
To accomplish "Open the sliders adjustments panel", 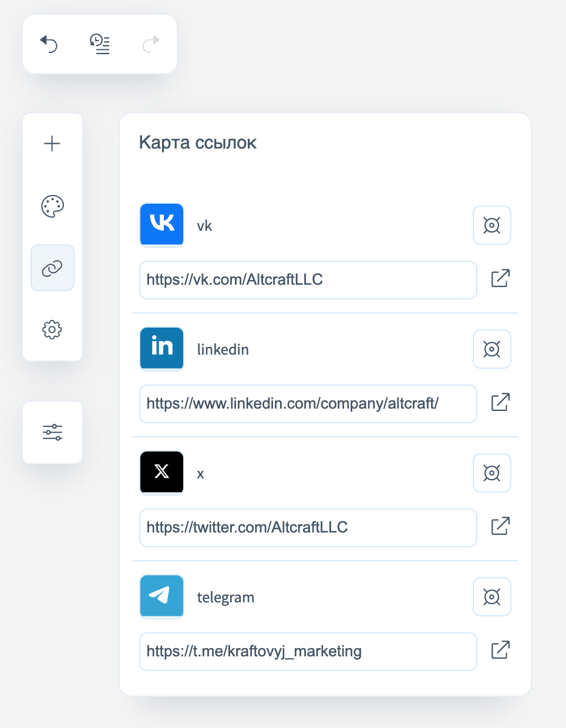I will [x=52, y=433].
